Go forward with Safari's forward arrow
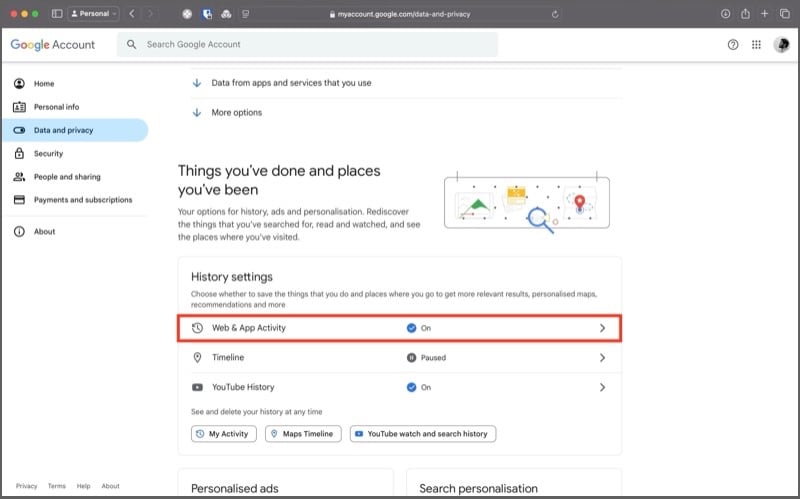The image size is (800, 499). [150, 14]
